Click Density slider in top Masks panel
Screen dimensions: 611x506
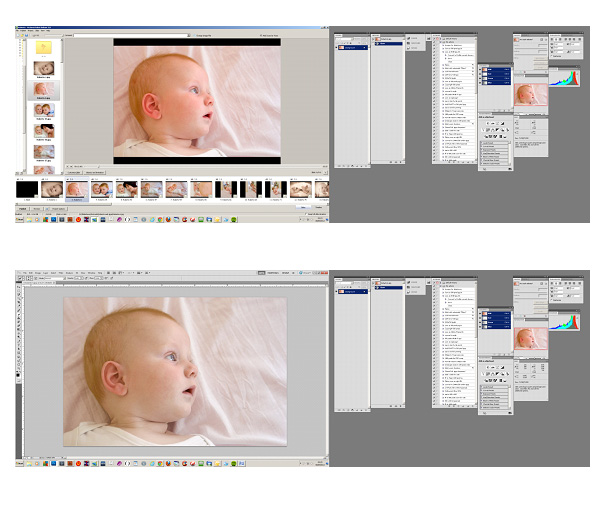coord(531,49)
